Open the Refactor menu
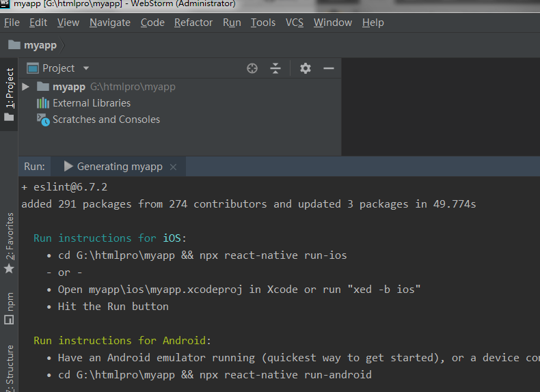The image size is (540, 392). tap(193, 23)
